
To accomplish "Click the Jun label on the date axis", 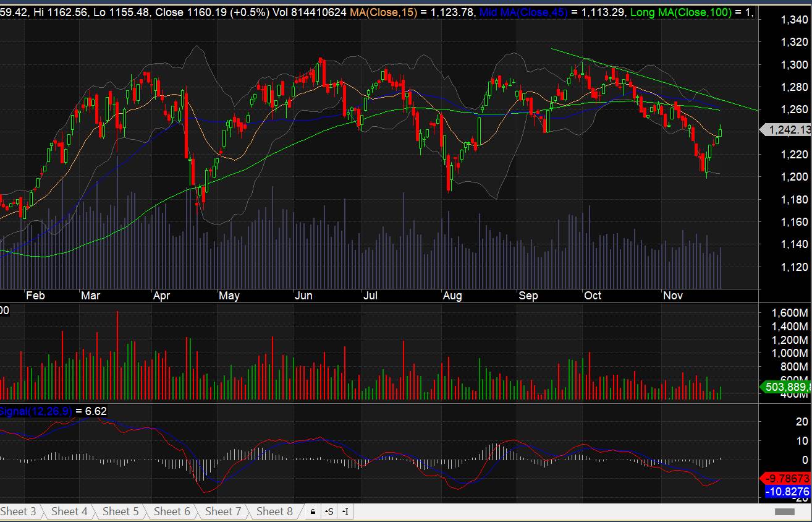I will 303,296.
